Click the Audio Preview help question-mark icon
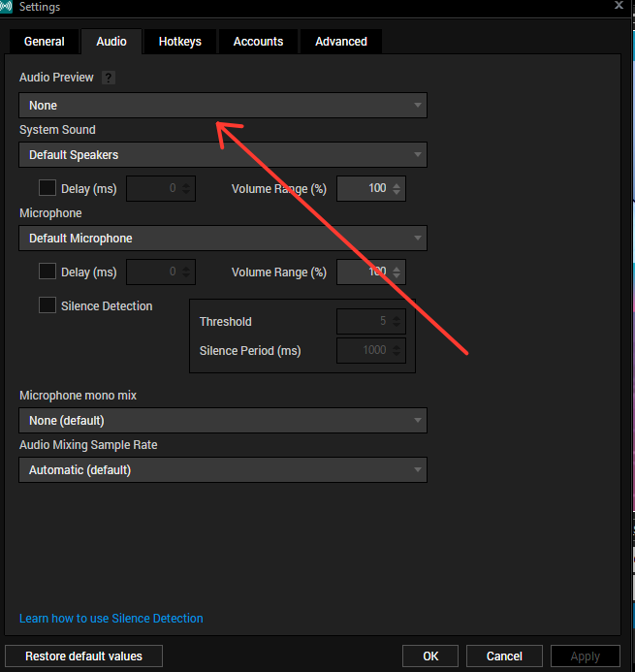Viewport: 635px width, 672px height. 109,78
